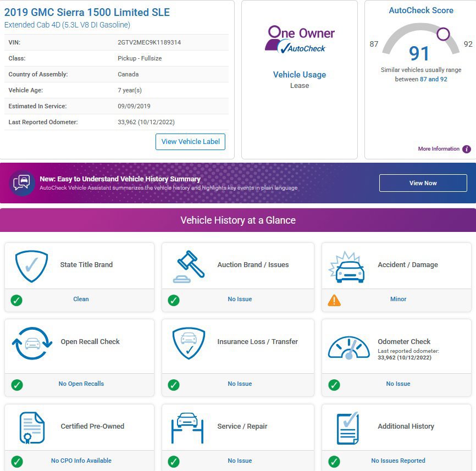Click the No Open Recalls link
Viewport: 476px width, 471px height.
pyautogui.click(x=81, y=384)
